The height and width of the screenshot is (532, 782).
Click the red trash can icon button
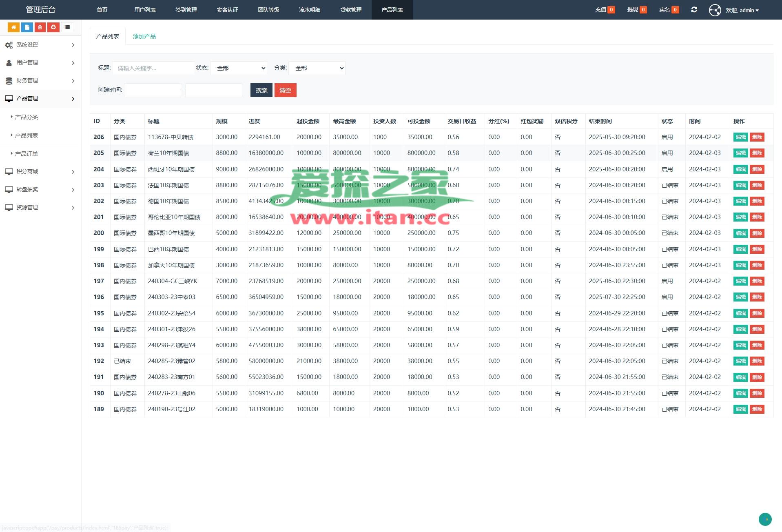(x=40, y=27)
